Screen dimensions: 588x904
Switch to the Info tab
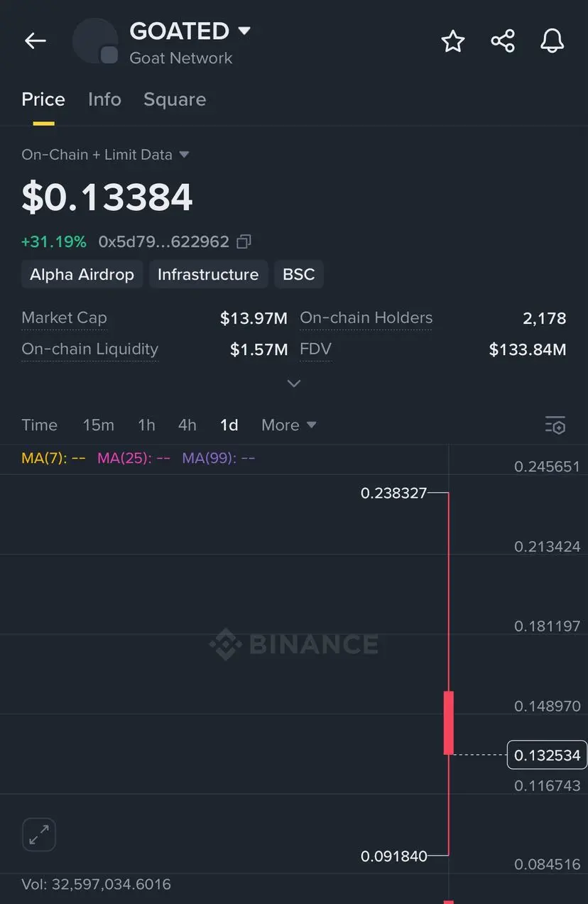(x=104, y=99)
